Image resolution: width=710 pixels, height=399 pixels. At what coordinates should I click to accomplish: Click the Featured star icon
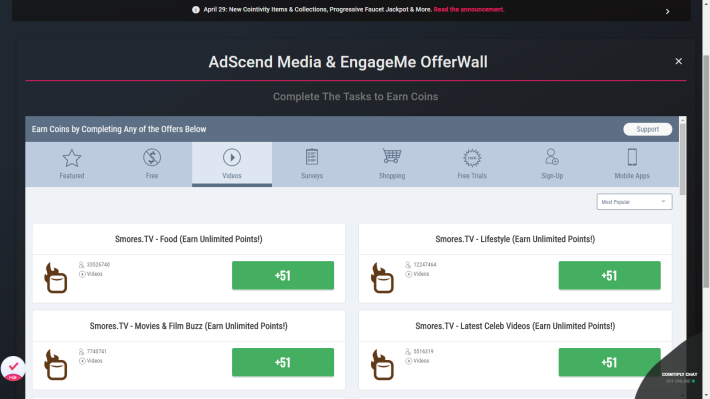point(72,158)
